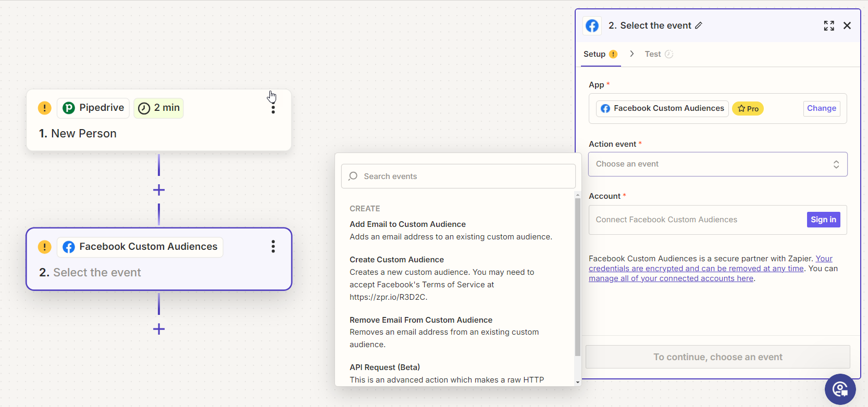Click the Change app button
Image resolution: width=868 pixels, height=407 pixels.
click(822, 108)
